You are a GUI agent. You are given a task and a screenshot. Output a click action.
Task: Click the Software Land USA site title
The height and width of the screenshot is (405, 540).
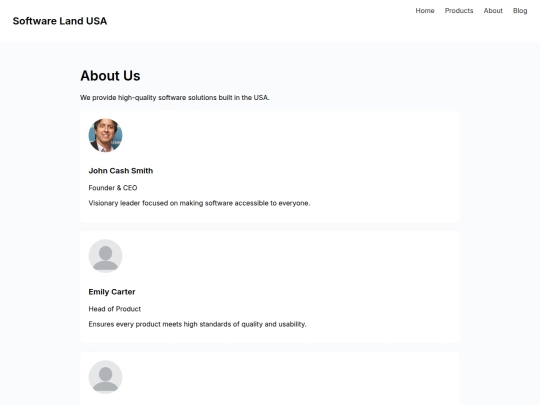(x=60, y=21)
